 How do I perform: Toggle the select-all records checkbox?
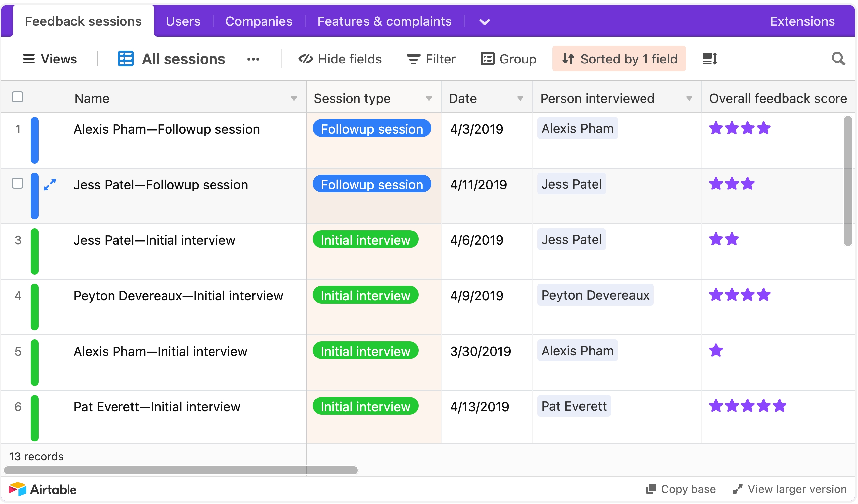17,97
